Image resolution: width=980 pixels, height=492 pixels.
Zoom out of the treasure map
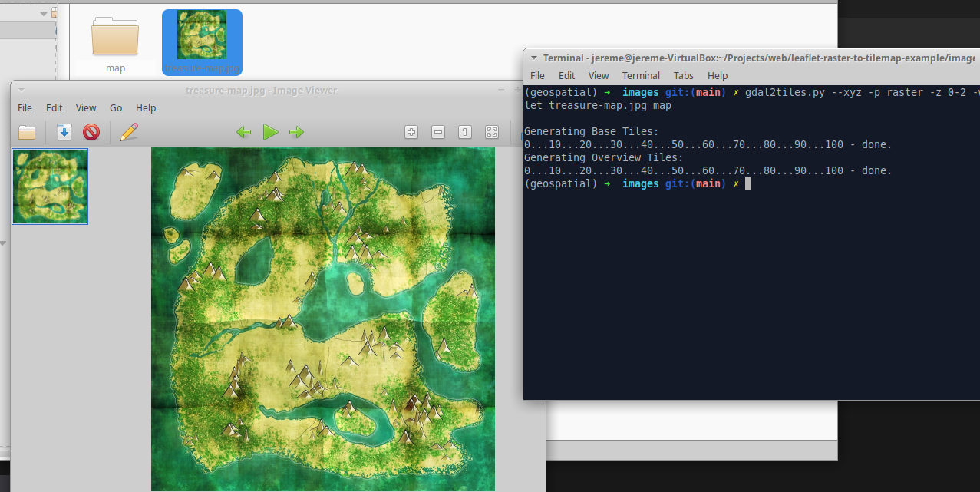tap(437, 132)
